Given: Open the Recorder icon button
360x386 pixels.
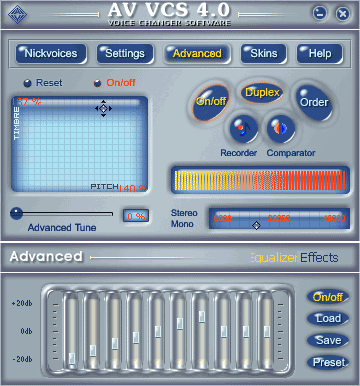Looking at the screenshot, I should pyautogui.click(x=244, y=128).
